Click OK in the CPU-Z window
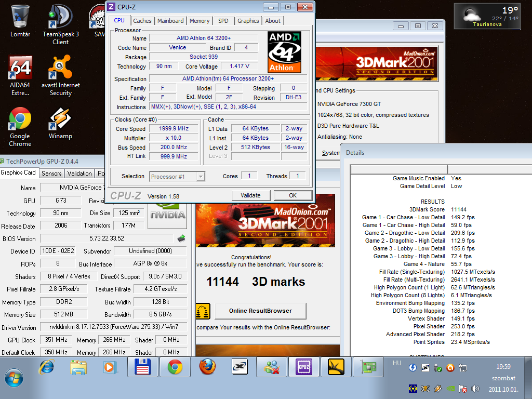Viewport: 532px width, 399px height. (x=293, y=195)
